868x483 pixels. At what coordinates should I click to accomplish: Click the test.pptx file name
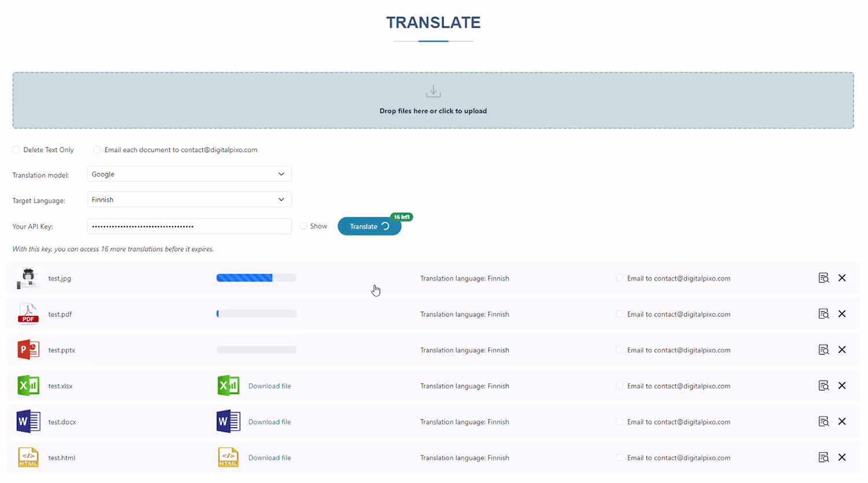[x=62, y=350]
